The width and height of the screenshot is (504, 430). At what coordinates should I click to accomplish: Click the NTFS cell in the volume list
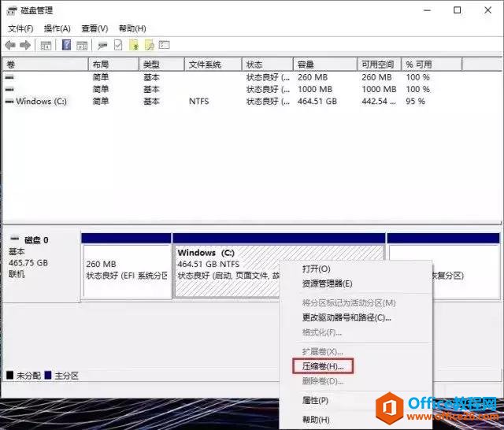coord(199,102)
